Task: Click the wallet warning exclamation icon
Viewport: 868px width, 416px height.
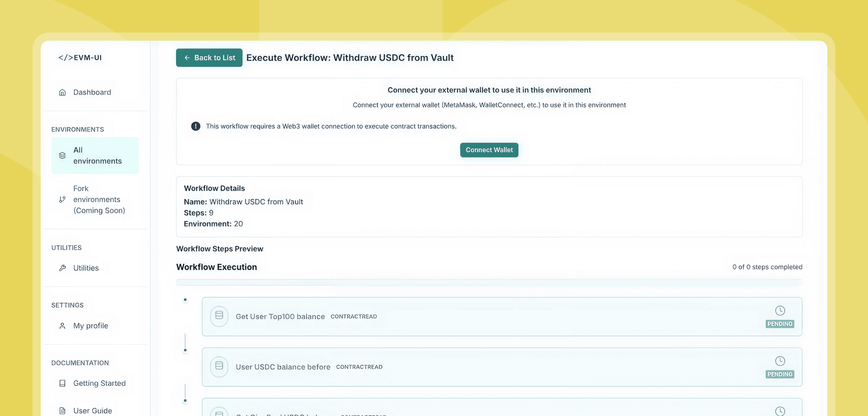Action: point(196,126)
